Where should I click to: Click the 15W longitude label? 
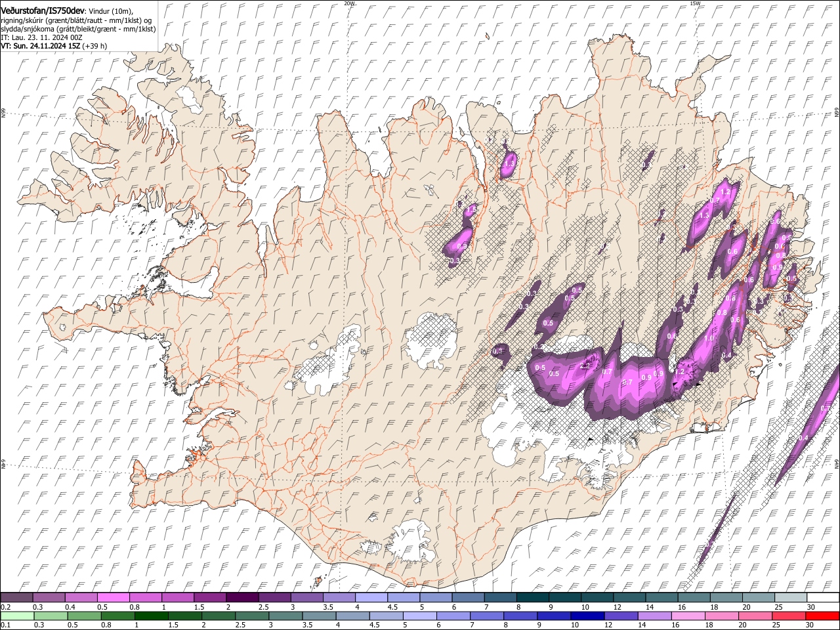tap(695, 3)
